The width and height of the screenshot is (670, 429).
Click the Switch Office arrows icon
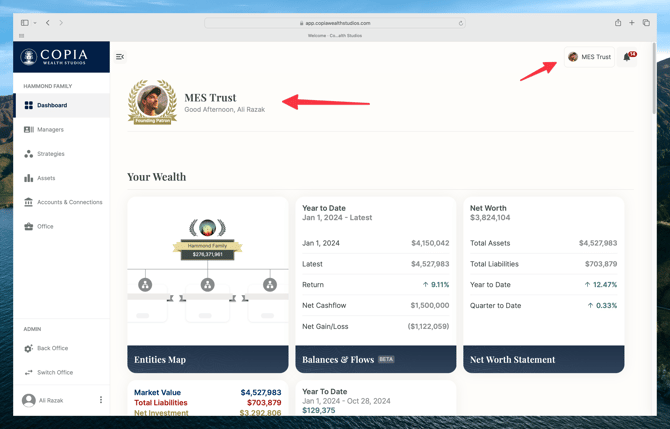coord(28,372)
